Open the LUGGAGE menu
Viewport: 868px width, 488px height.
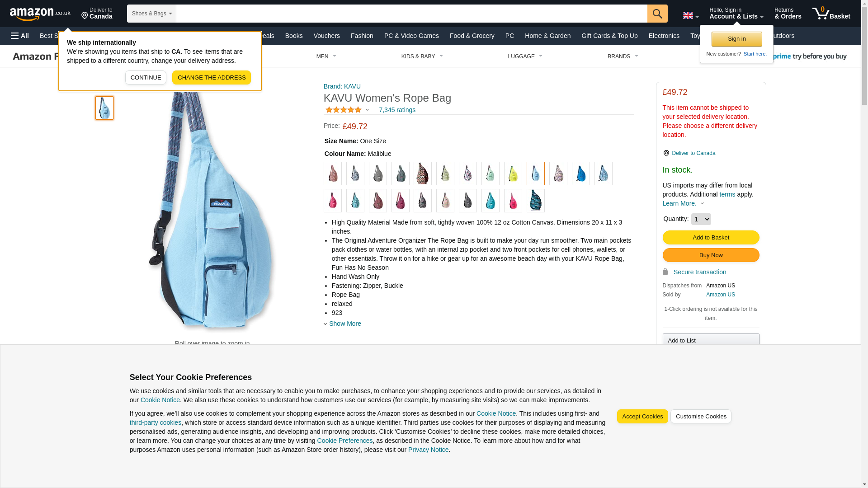point(525,56)
